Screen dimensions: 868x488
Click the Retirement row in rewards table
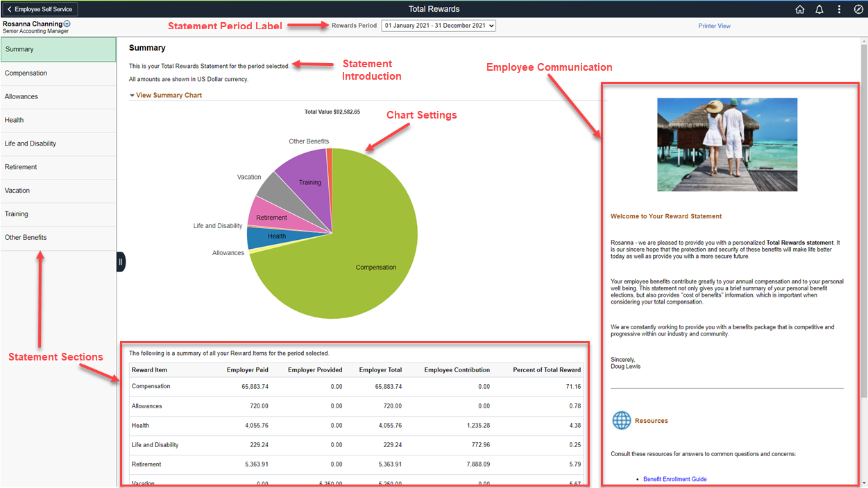point(357,464)
